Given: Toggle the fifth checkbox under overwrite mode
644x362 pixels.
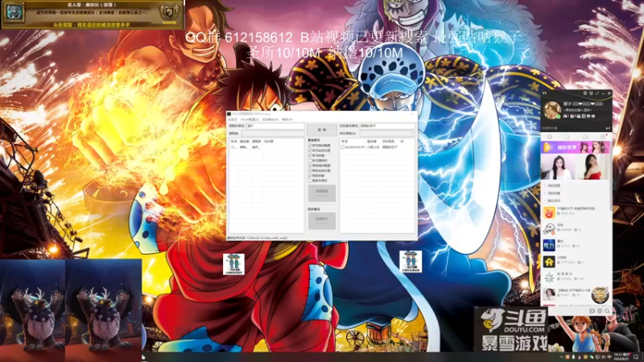Looking at the screenshot, I should [x=310, y=166].
